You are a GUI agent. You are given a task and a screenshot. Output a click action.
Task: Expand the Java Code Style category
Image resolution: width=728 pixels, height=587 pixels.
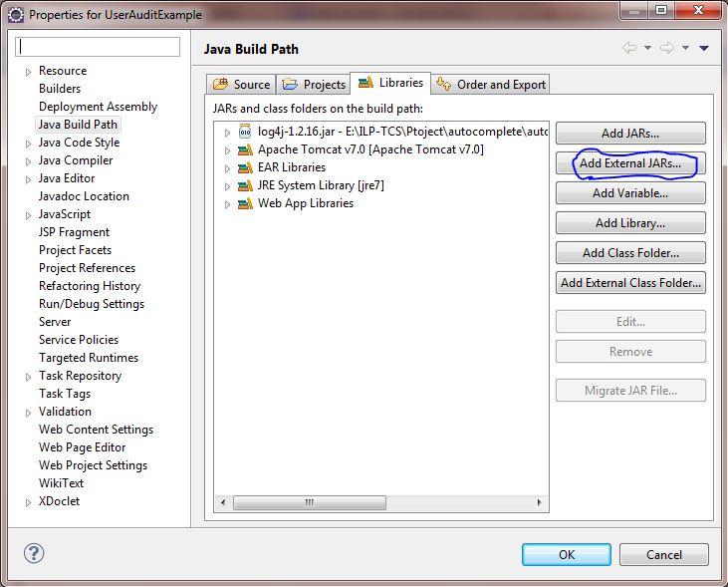[28, 144]
